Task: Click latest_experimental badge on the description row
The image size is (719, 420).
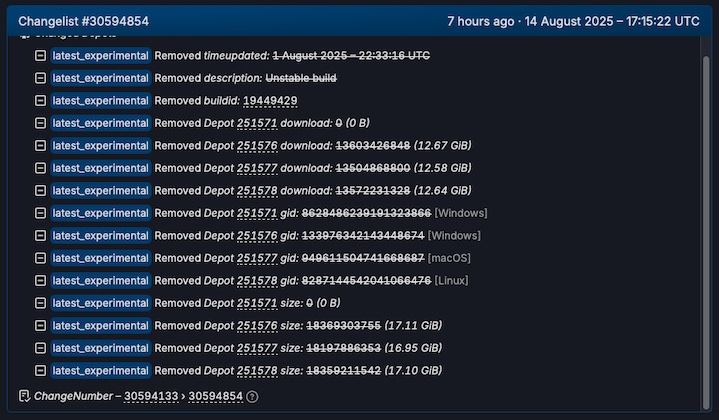Action: (100, 78)
